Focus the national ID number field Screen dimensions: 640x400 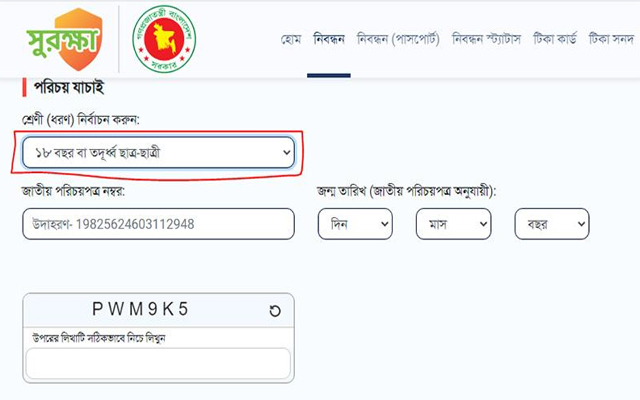point(158,224)
